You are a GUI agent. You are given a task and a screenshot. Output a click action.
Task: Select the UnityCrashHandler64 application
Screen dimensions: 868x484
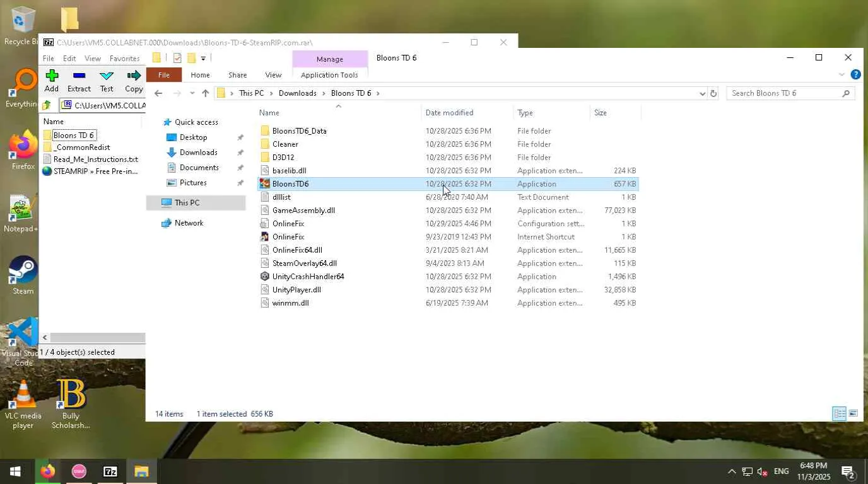448,277
